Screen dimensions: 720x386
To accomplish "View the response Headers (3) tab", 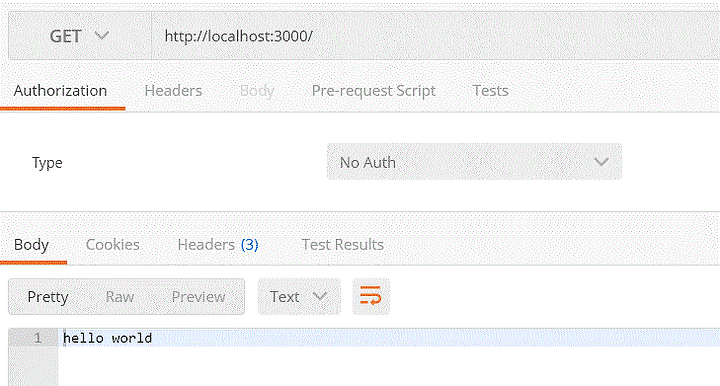I will point(218,244).
